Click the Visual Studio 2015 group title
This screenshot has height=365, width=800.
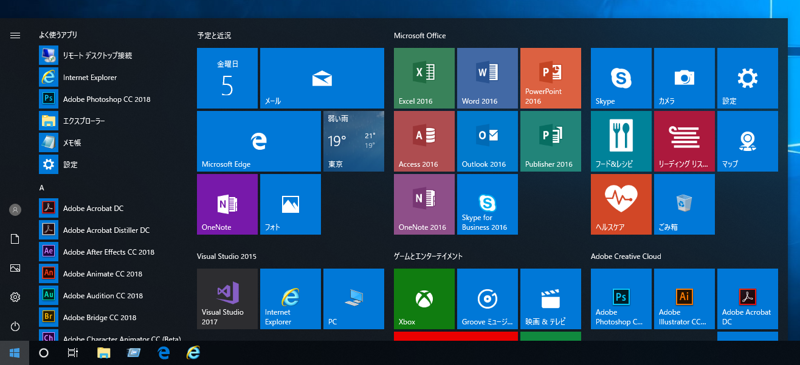coord(227,256)
